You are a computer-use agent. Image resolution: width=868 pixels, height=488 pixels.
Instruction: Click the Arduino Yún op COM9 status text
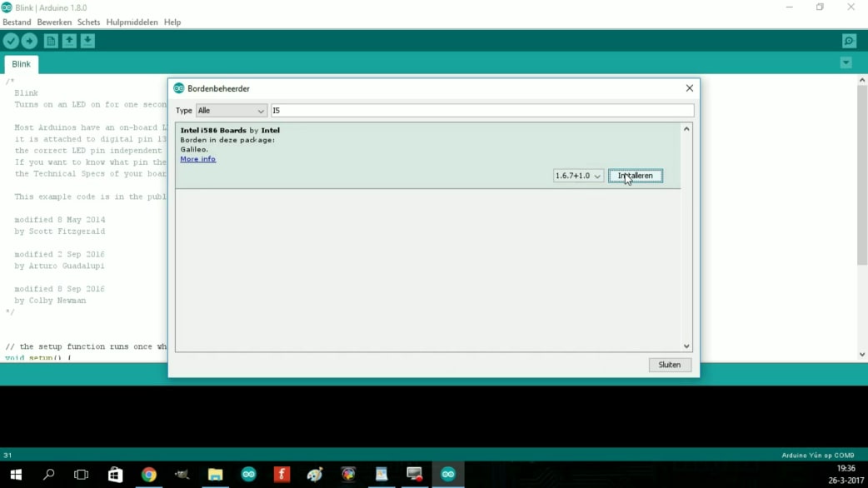818,456
